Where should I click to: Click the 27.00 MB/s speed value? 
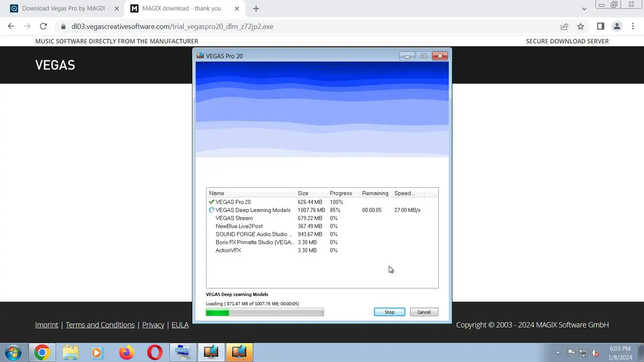(x=407, y=210)
